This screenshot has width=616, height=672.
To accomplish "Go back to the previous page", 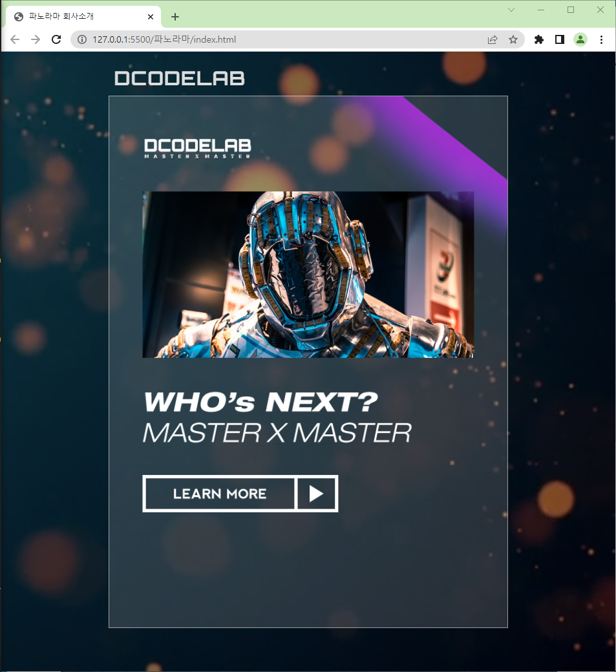I will (x=15, y=39).
